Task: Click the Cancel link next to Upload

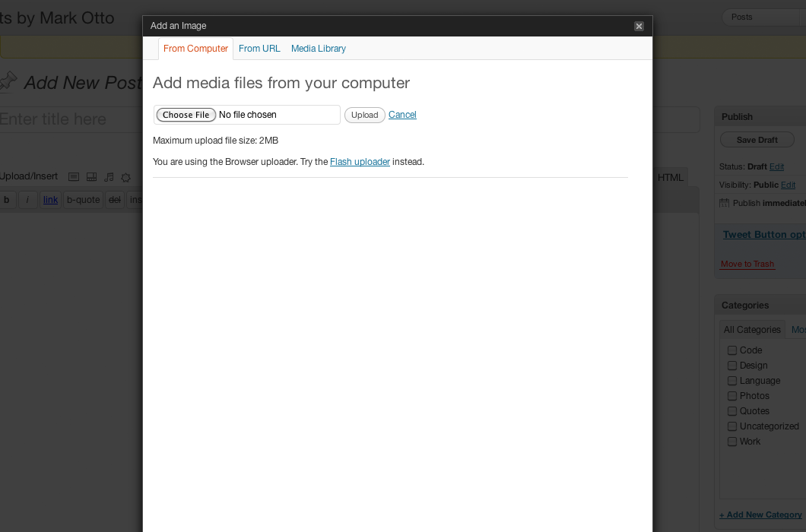Action: (x=402, y=115)
